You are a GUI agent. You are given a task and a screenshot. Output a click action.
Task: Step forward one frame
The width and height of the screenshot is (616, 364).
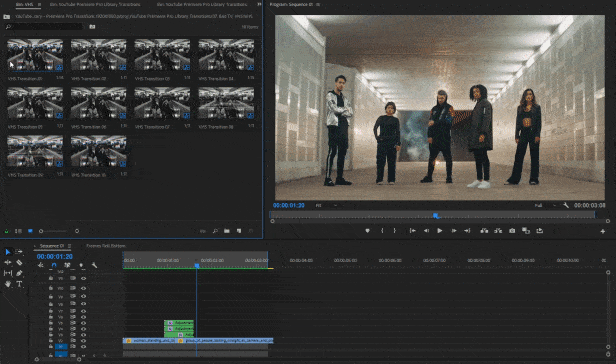pos(454,231)
